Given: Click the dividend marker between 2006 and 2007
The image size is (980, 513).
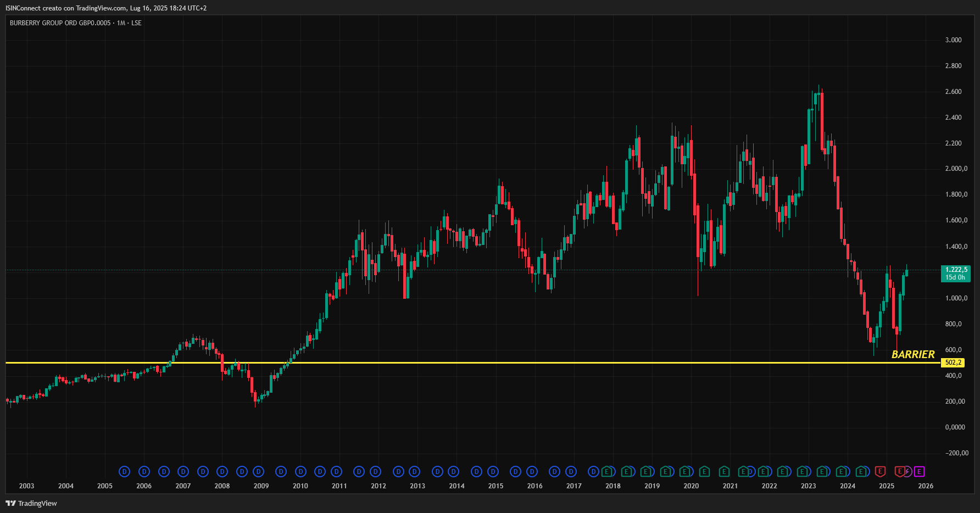Looking at the screenshot, I should pyautogui.click(x=164, y=471).
